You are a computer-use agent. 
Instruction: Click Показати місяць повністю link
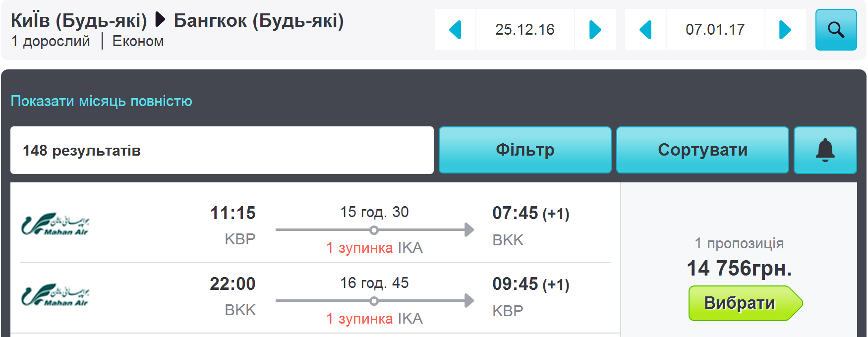[102, 101]
